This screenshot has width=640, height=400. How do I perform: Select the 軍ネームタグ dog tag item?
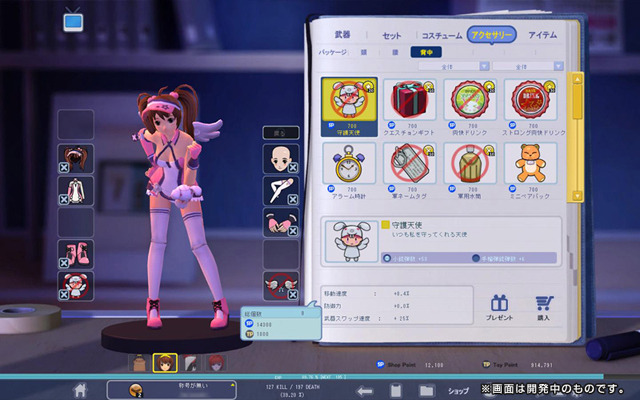409,171
